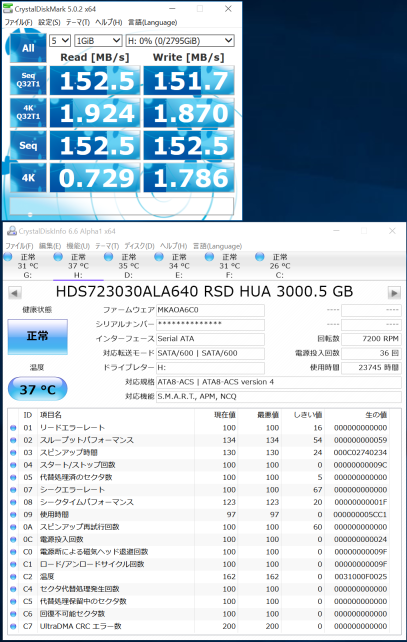The height and width of the screenshot is (642, 407).
Task: Click the CrystalDiskInfo title bar app icon
Action: point(12,231)
